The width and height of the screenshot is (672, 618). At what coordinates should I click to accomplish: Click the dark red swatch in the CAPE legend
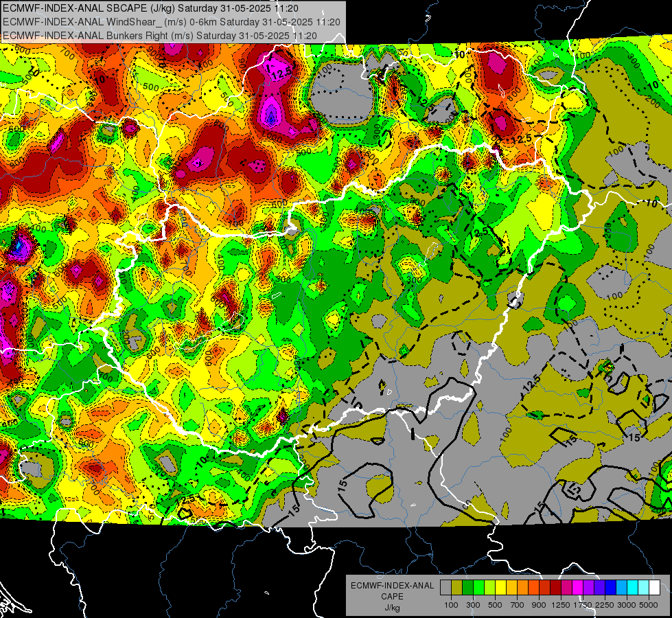click(556, 587)
